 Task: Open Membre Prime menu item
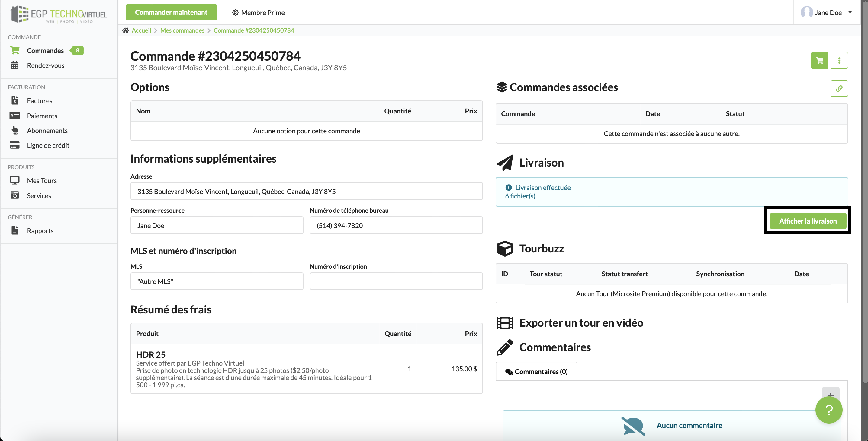258,12
